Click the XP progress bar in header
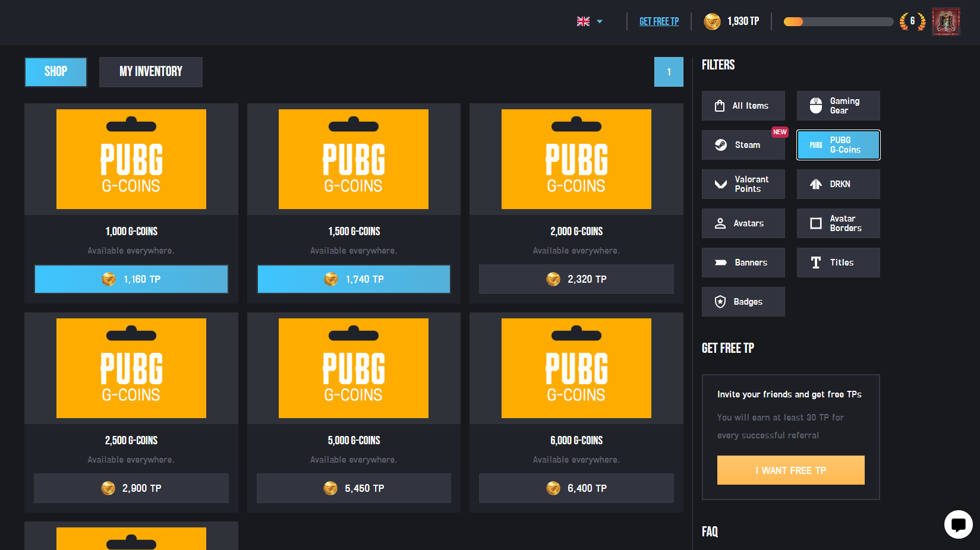 tap(838, 22)
